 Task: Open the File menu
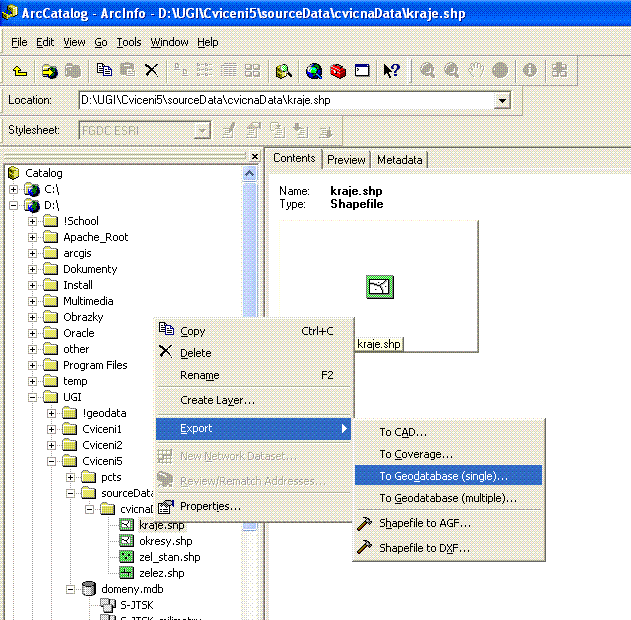click(19, 42)
